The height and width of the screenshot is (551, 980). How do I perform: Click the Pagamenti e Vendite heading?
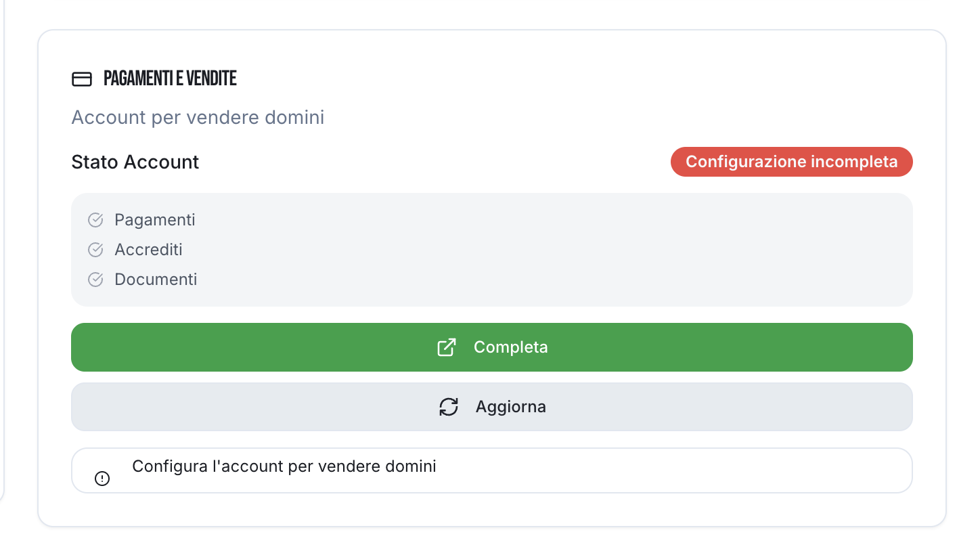(170, 79)
